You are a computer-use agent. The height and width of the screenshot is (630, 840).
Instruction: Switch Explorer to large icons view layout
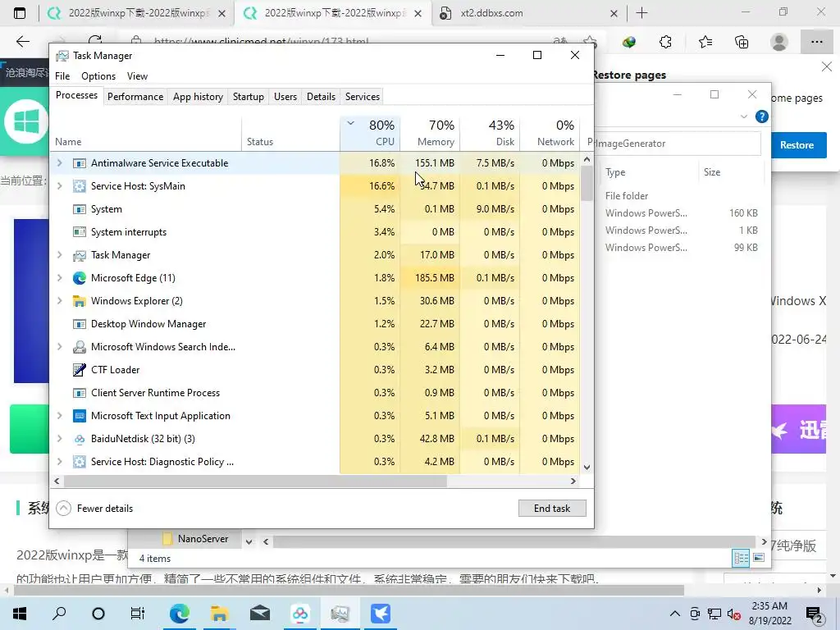click(x=759, y=558)
